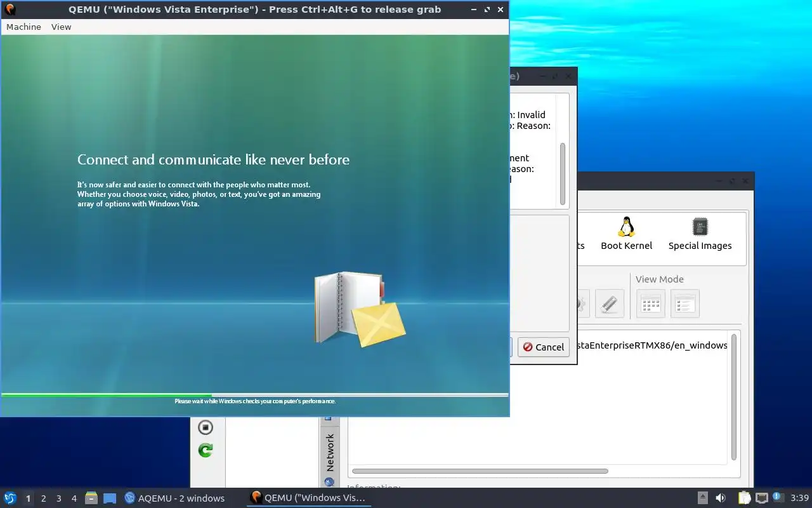Open the Network vertical tab in AQEMU

329,452
